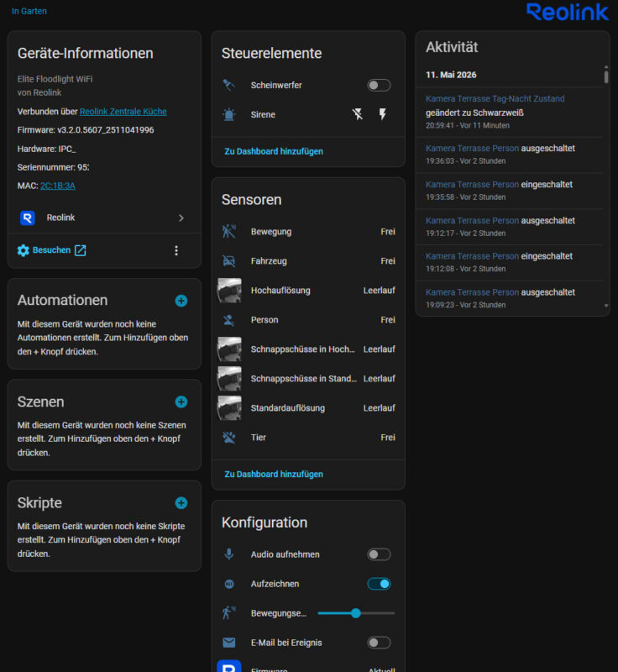Screen dimensions: 618x672
Task: Add a new script with plus icon
Action: [181, 502]
